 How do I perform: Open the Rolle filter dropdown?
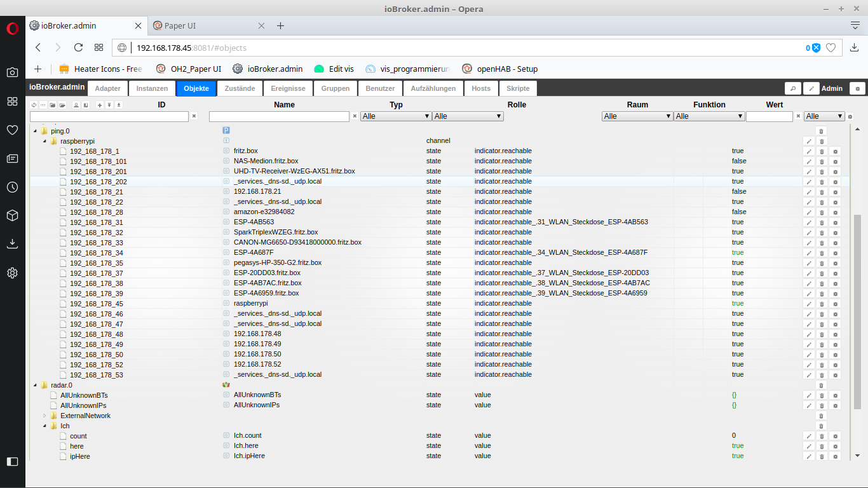pyautogui.click(x=468, y=116)
